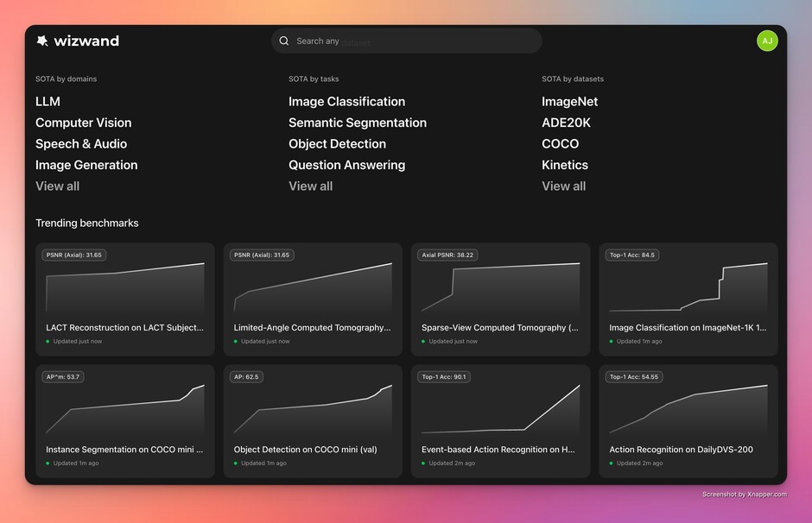The height and width of the screenshot is (523, 812).
Task: Click the SOTA by datasets label
Action: (573, 79)
